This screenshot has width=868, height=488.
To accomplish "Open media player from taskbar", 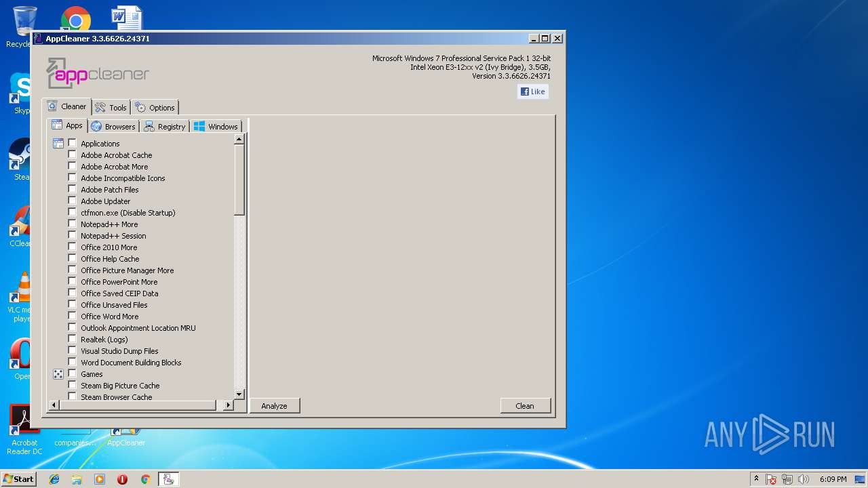I will (x=100, y=479).
